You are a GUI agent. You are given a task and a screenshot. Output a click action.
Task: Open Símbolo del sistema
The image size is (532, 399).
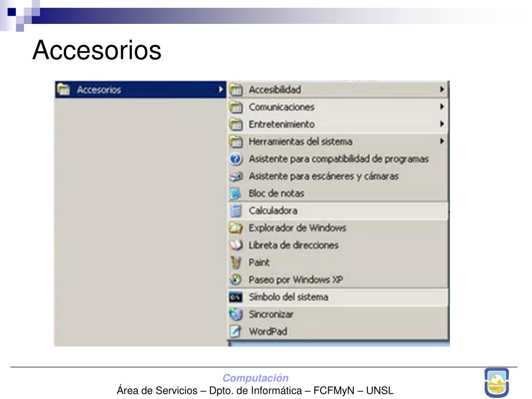[x=338, y=297]
